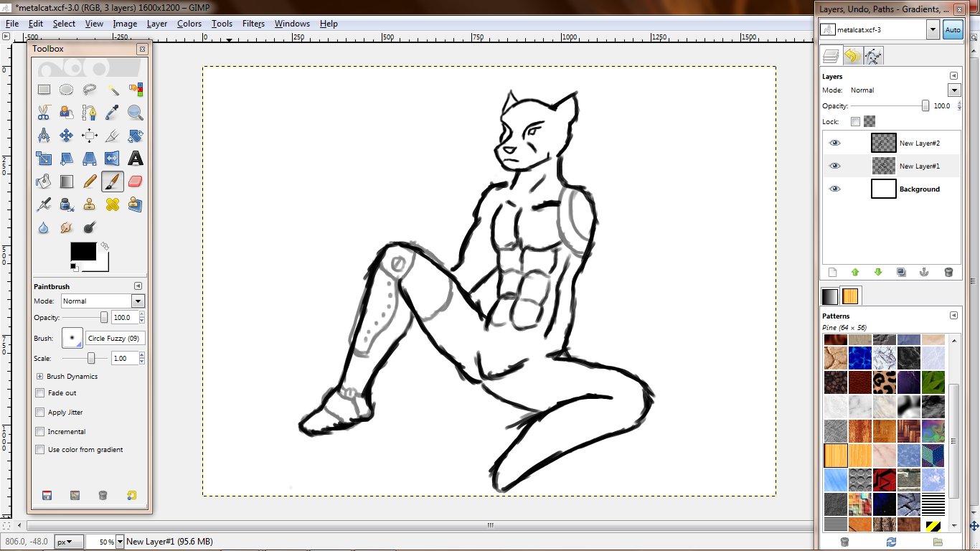Open the layer Mode dropdown in Layers panel
The height and width of the screenshot is (551, 980).
[x=953, y=90]
